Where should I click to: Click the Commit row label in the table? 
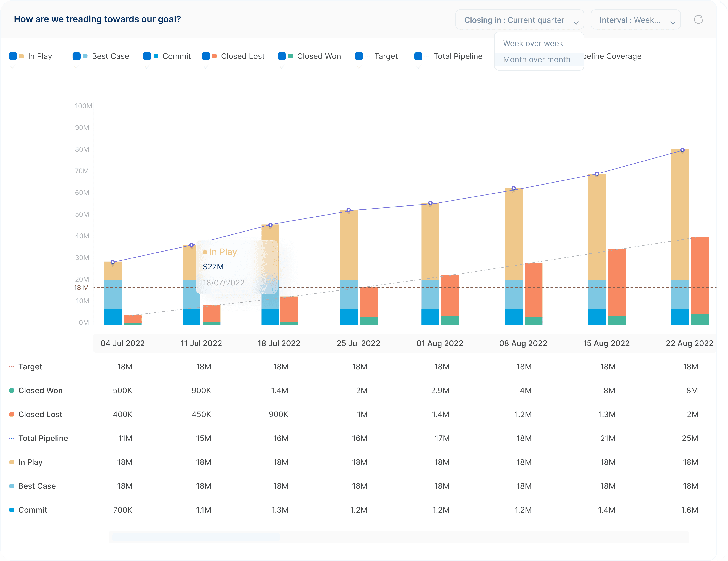click(33, 510)
